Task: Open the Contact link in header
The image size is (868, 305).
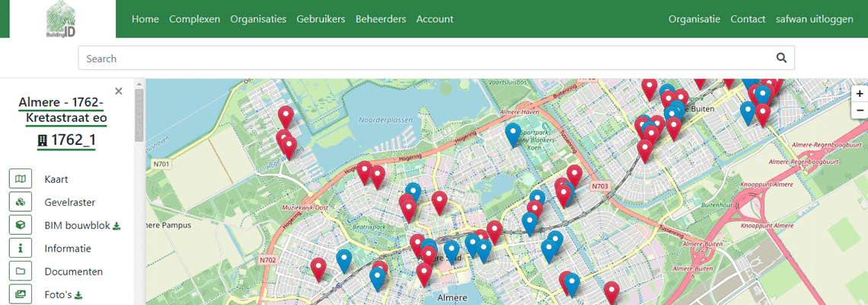Action: [748, 19]
